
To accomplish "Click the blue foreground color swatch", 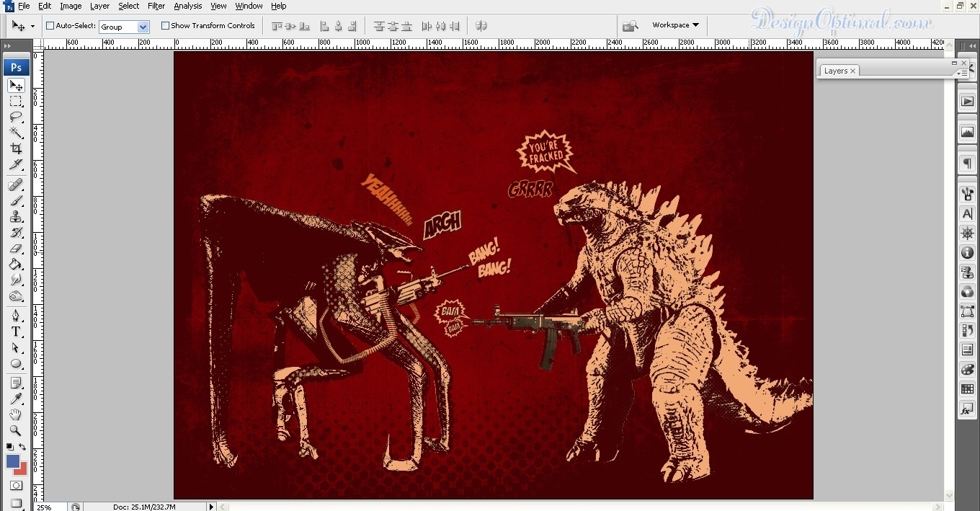I will tap(13, 461).
